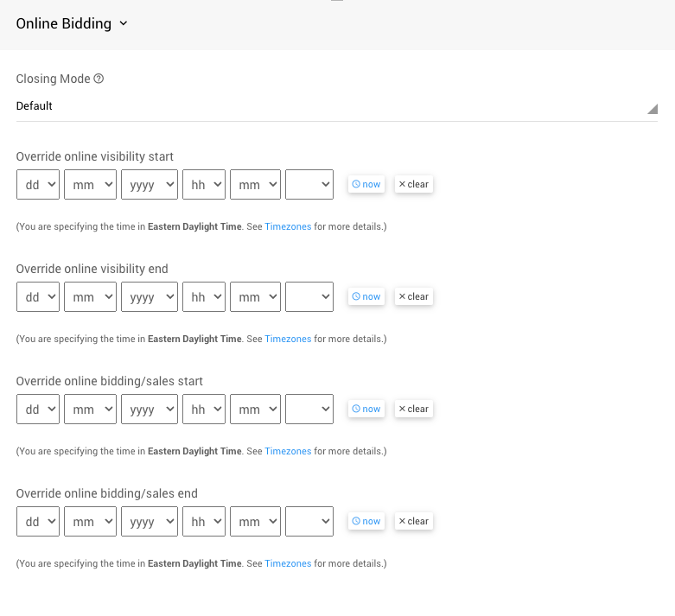
Task: Open hour dropdown for bidding/sales end
Action: (x=204, y=521)
